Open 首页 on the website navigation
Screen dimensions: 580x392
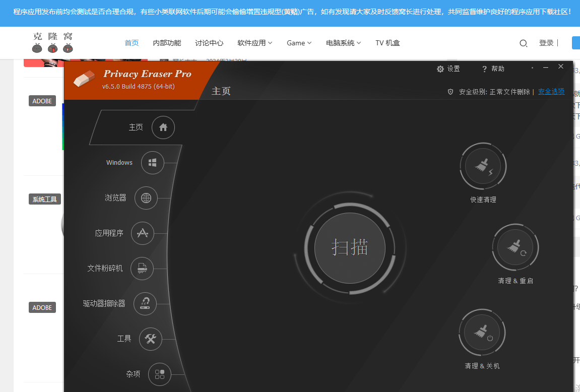132,43
